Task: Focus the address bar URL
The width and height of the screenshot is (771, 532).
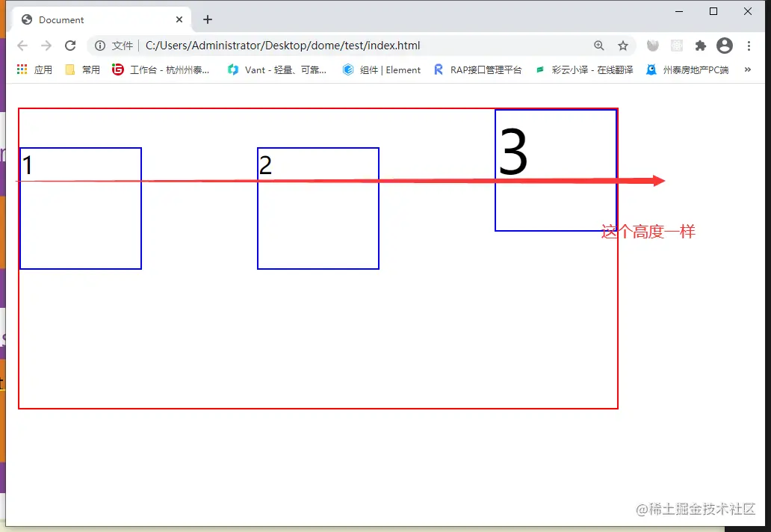Action: 282,46
